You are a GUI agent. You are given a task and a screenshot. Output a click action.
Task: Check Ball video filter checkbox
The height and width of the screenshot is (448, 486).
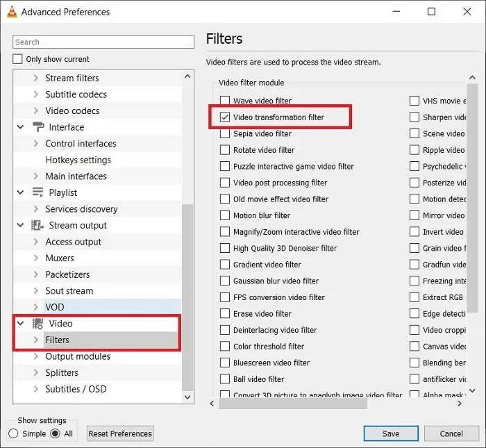click(x=225, y=379)
